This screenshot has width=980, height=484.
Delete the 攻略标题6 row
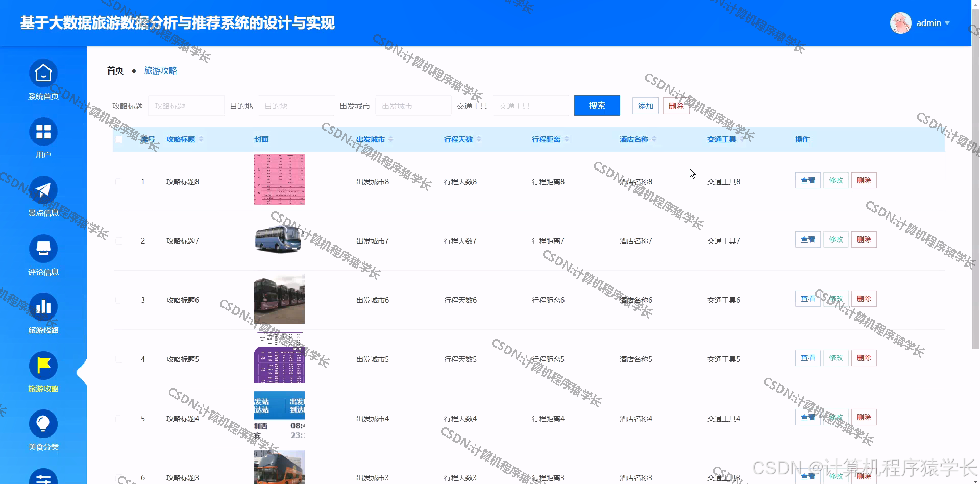pos(864,299)
